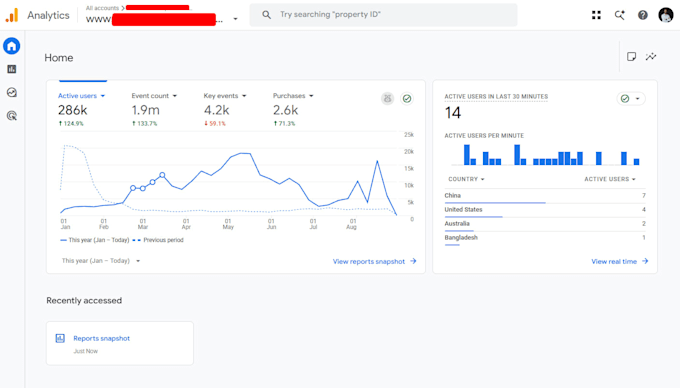Image resolution: width=680 pixels, height=388 pixels.
Task: Expand the Key events metric dropdown
Action: [x=244, y=96]
